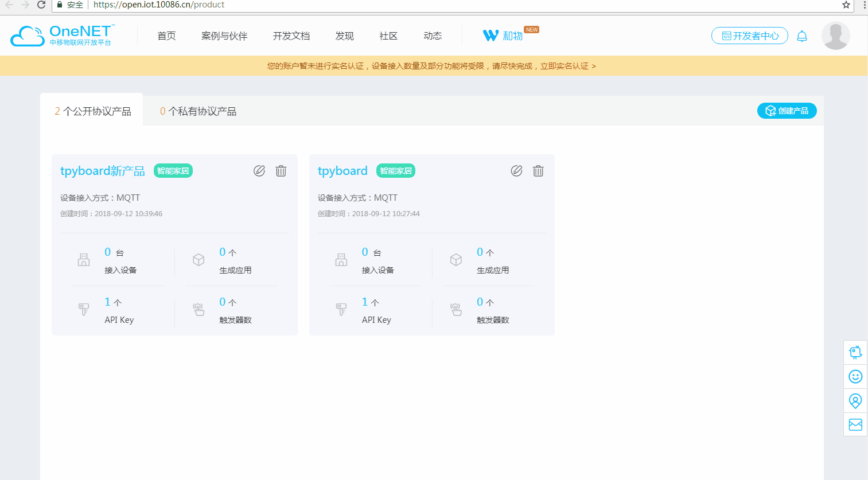Click the smiley feedback sidebar icon

click(855, 376)
